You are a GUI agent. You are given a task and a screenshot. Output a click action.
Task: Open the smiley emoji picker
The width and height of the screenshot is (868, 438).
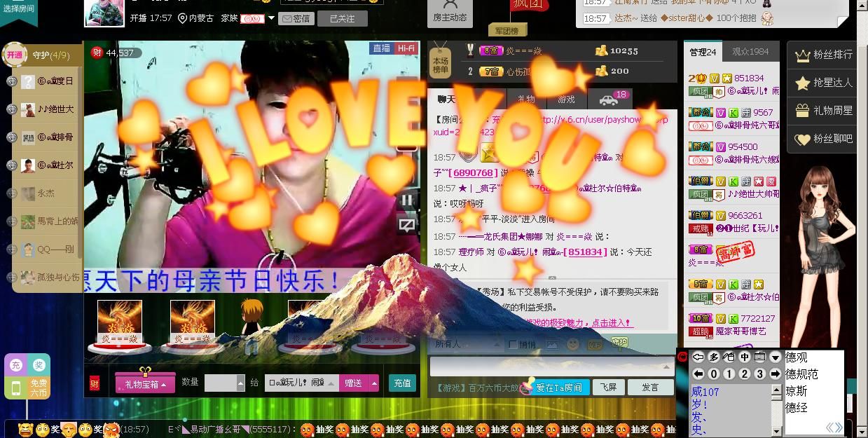click(x=573, y=344)
